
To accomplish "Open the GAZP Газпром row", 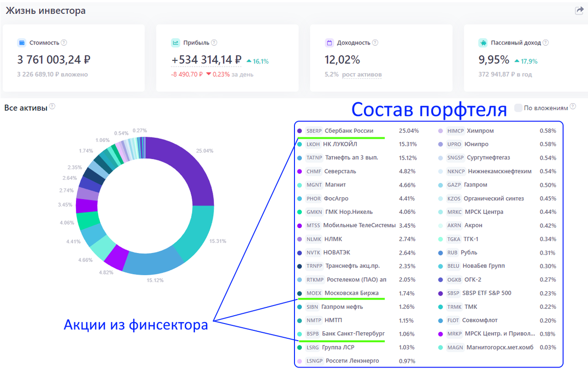I will coord(497,185).
